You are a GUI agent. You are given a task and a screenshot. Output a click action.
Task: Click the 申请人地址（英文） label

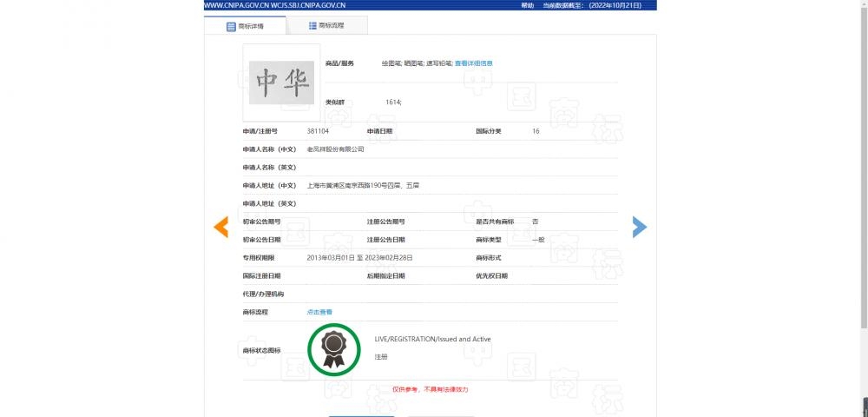(270, 204)
